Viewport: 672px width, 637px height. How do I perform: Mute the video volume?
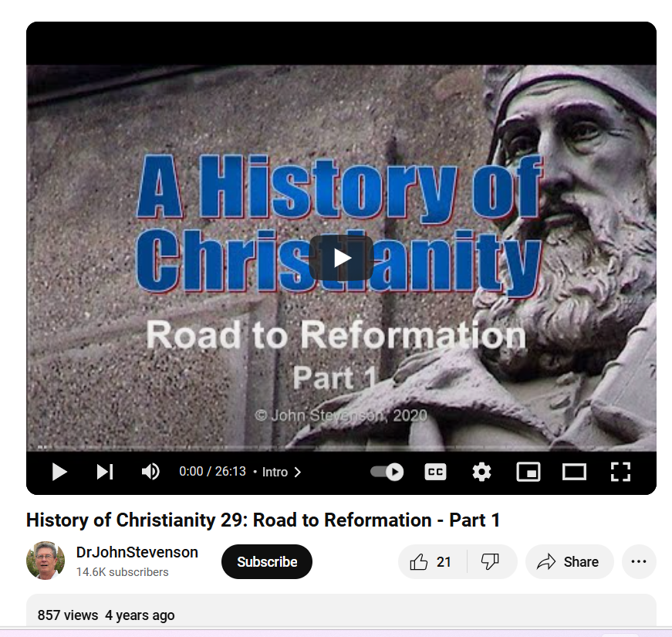(x=150, y=472)
